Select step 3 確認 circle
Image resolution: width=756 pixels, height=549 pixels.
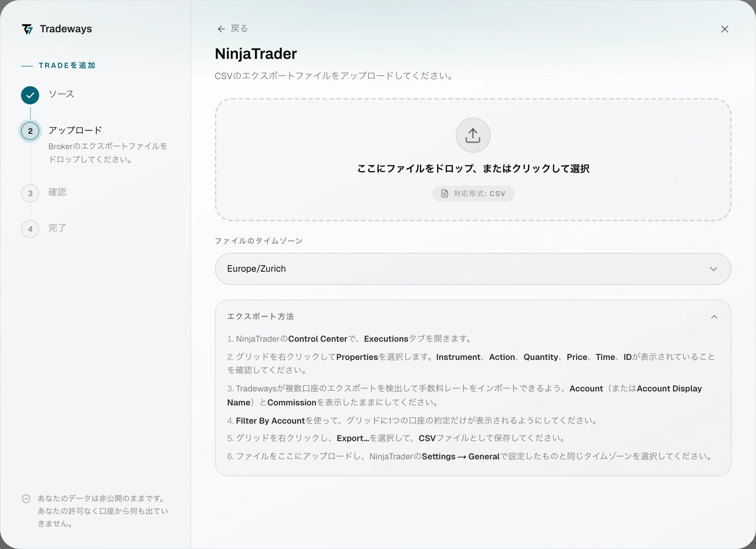pyautogui.click(x=30, y=193)
